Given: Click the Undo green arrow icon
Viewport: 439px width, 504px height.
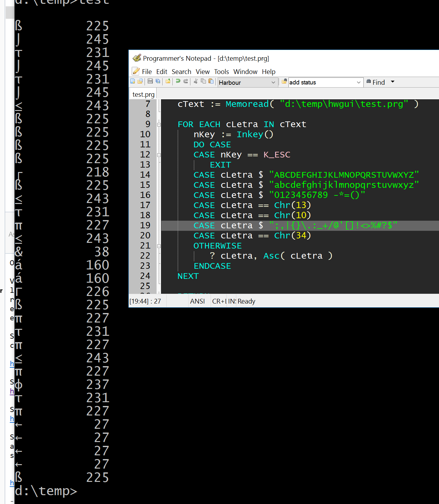Looking at the screenshot, I should click(178, 82).
